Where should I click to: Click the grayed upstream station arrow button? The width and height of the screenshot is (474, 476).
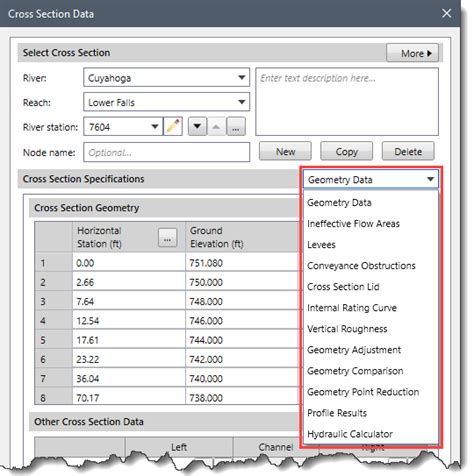pyautogui.click(x=216, y=127)
